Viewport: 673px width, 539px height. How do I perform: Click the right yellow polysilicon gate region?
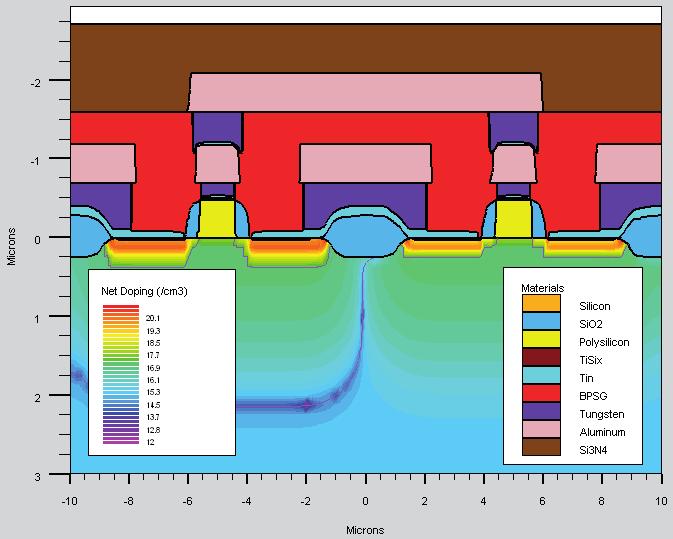[513, 218]
